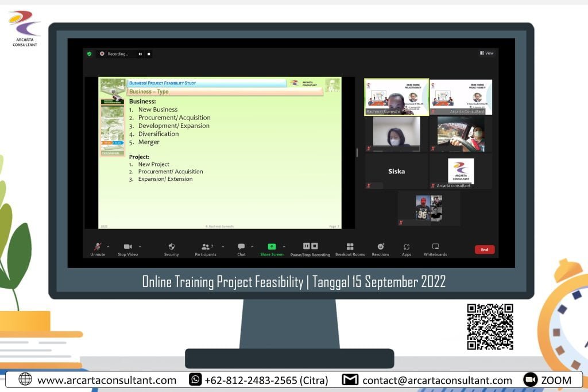
Task: Open the Security shield menu
Action: (171, 247)
